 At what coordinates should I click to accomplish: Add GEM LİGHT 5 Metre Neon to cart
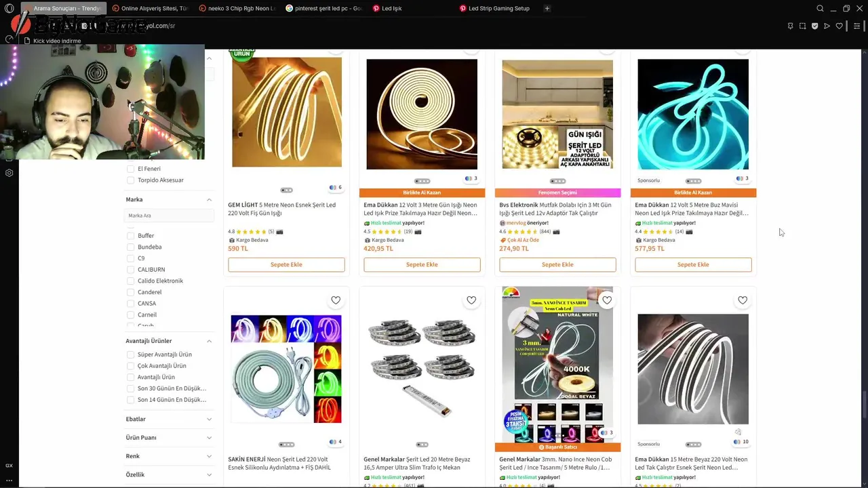pyautogui.click(x=286, y=264)
